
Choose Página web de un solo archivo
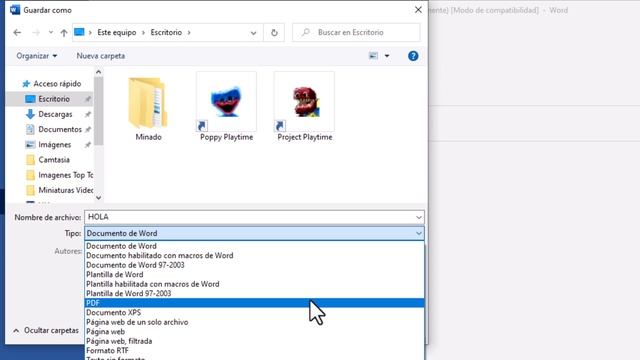pyautogui.click(x=254, y=322)
